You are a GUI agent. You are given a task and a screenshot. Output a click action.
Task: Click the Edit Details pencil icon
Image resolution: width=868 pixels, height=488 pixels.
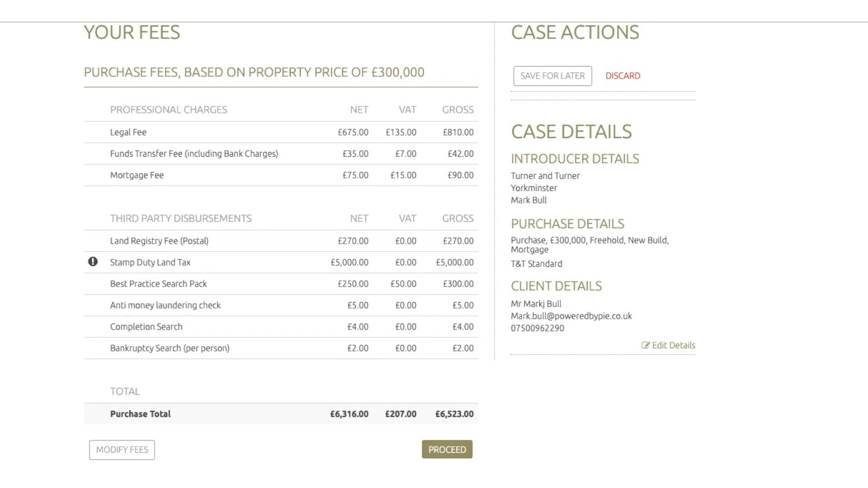pyautogui.click(x=645, y=345)
